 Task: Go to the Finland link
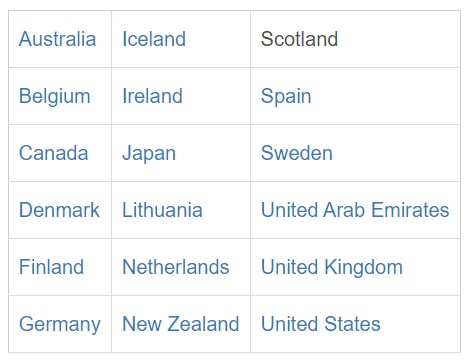pos(51,267)
